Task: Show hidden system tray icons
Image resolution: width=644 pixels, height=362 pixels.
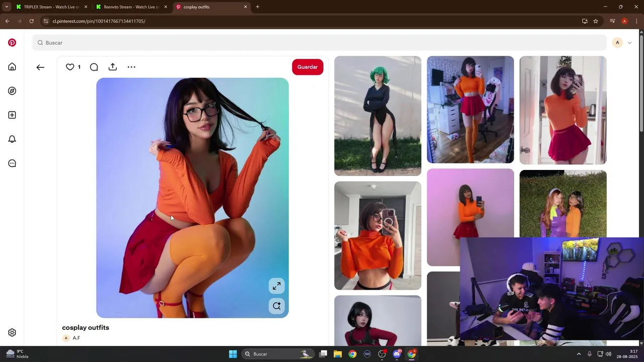Action: click(x=579, y=354)
